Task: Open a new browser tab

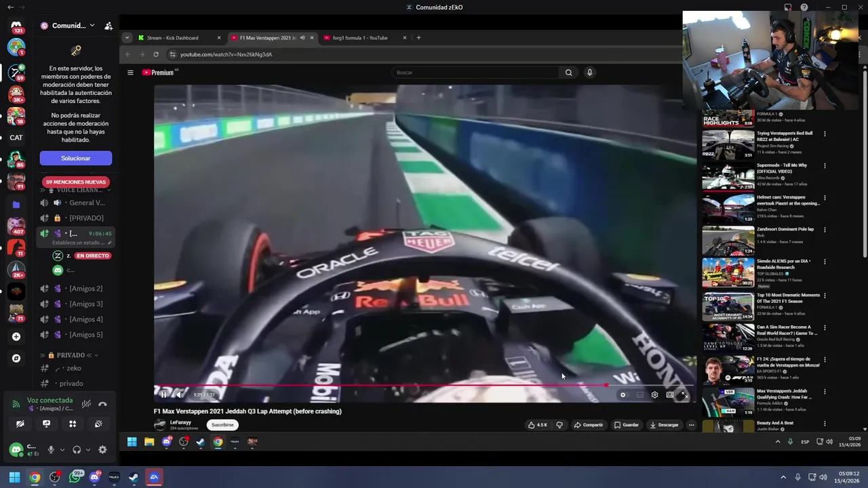Action: click(x=418, y=38)
